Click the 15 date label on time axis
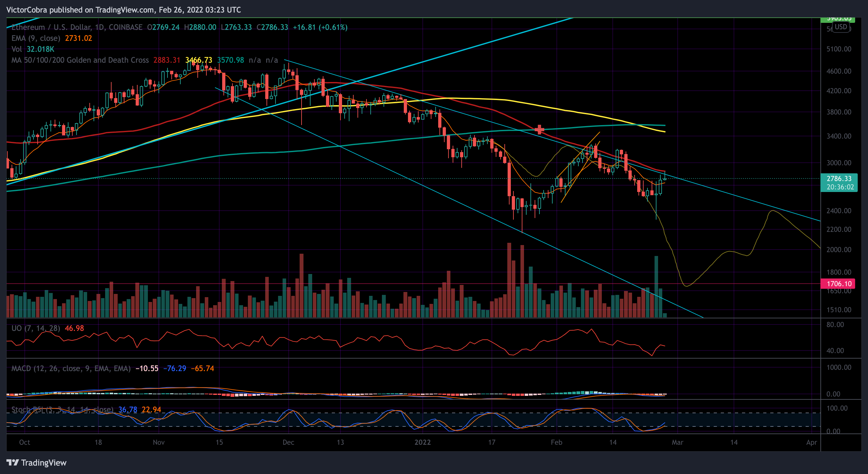The height and width of the screenshot is (474, 868). (x=219, y=442)
